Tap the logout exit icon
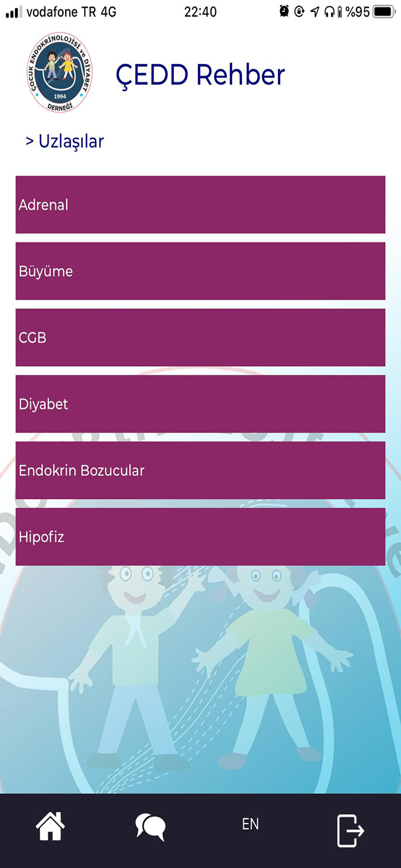Viewport: 401px width, 868px height. click(x=351, y=830)
